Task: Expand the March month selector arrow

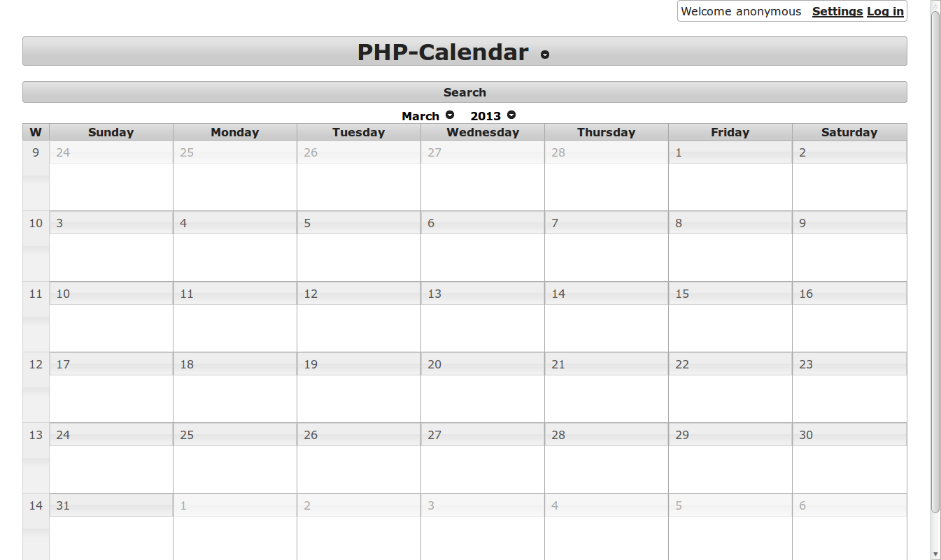Action: [449, 115]
